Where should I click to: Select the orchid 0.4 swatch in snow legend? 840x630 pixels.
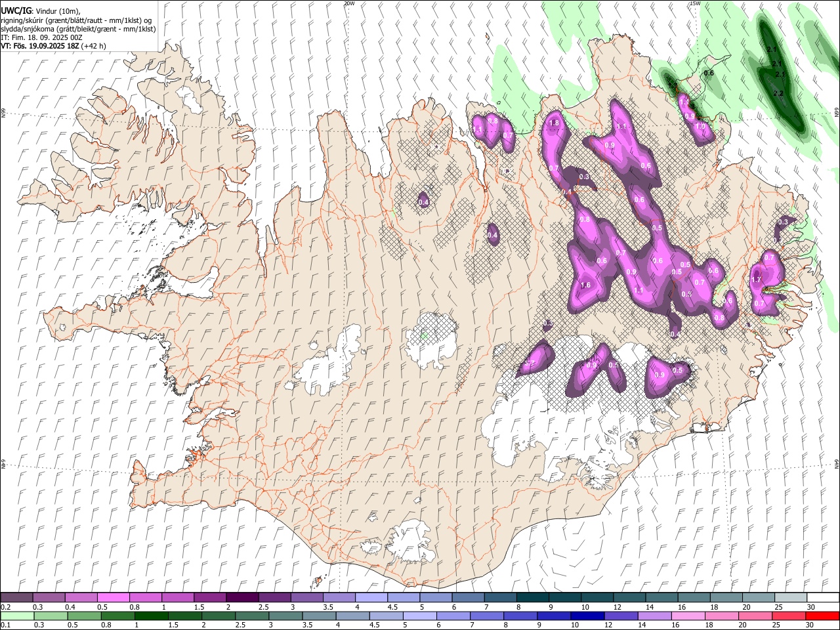click(81, 598)
